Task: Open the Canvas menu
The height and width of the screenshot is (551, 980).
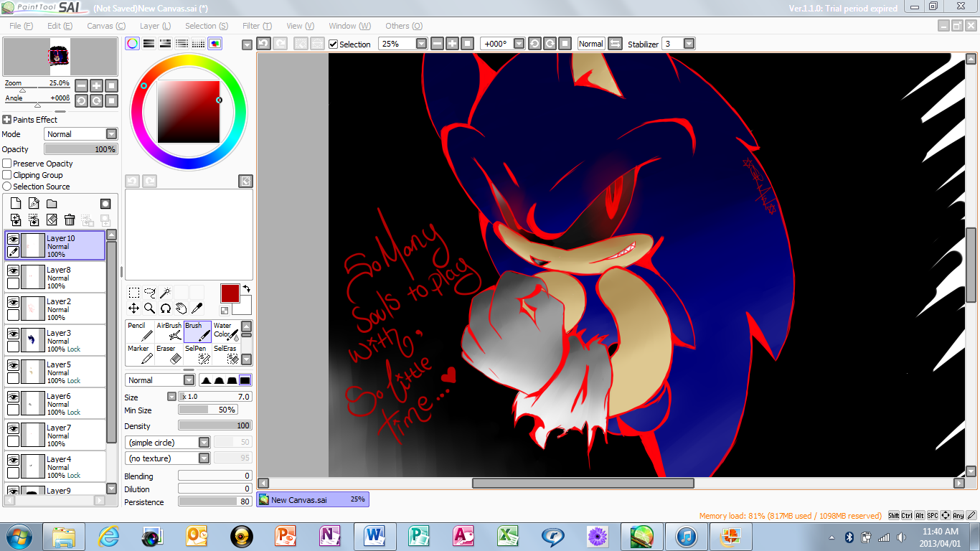Action: [105, 26]
